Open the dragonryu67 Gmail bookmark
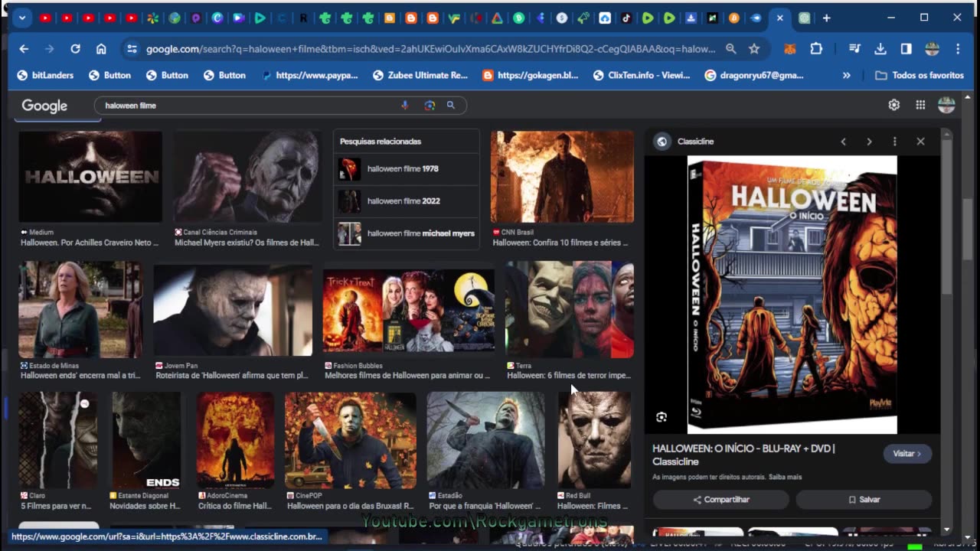980x551 pixels. [x=753, y=75]
